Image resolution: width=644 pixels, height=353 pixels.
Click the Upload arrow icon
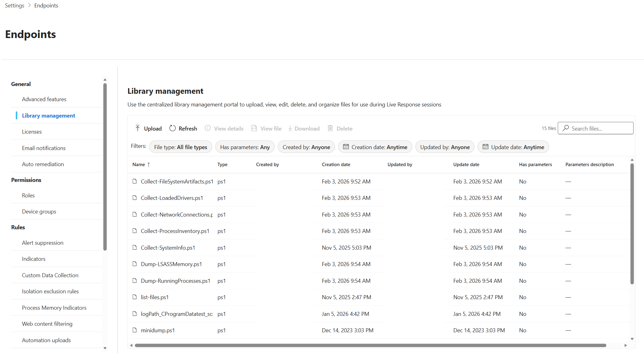point(138,128)
